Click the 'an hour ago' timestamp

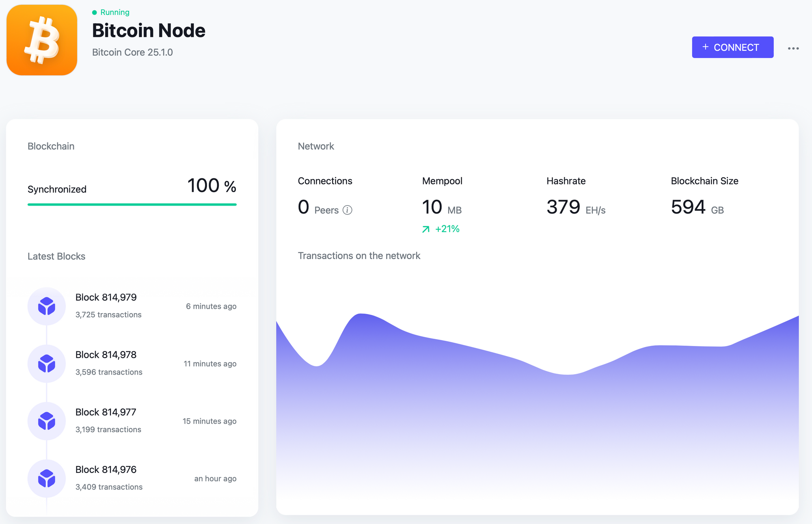pyautogui.click(x=215, y=479)
